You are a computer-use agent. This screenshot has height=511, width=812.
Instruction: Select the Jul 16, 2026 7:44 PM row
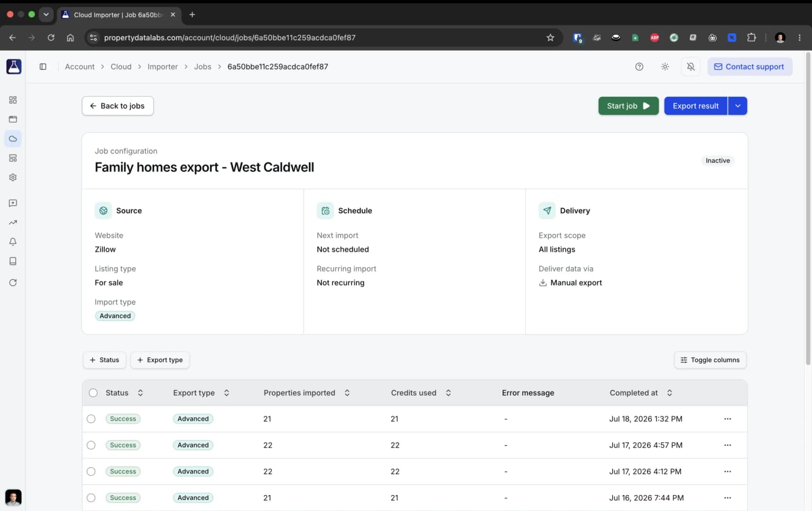tap(91, 498)
